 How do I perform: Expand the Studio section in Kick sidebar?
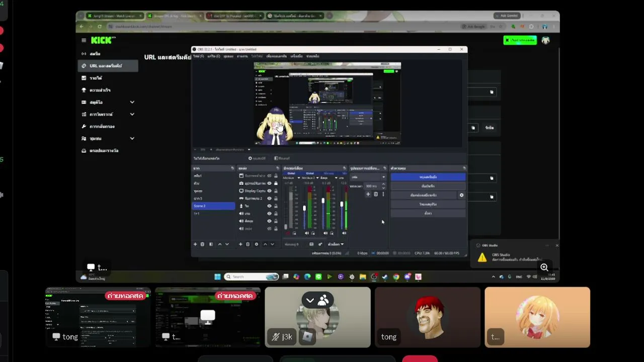point(132,102)
